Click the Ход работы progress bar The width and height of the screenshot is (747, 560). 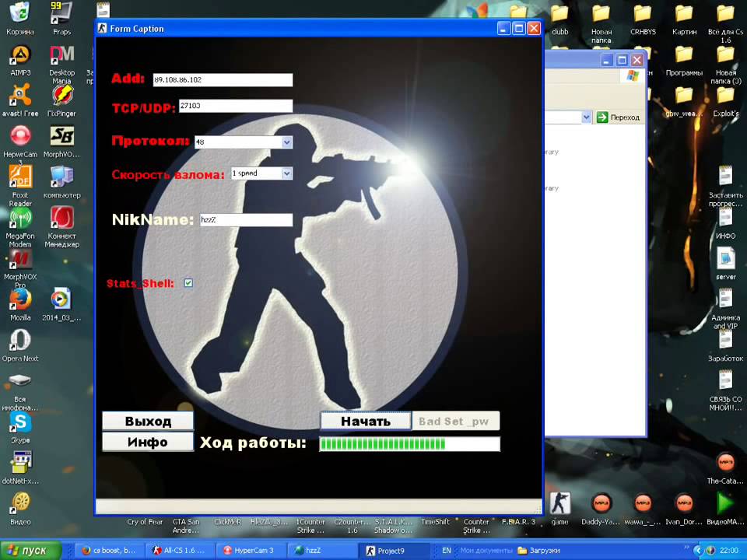click(410, 444)
